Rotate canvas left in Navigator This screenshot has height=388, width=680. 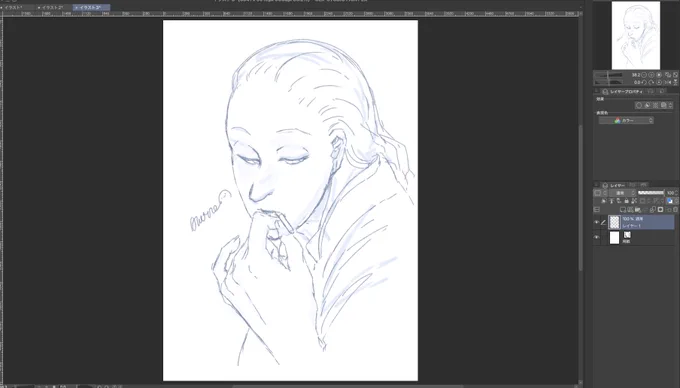point(644,82)
